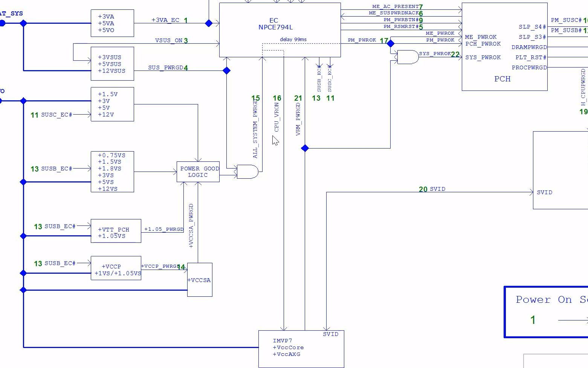Screen dimensions: 588x368
Task: Click the large PCH block title
Action: (x=502, y=79)
